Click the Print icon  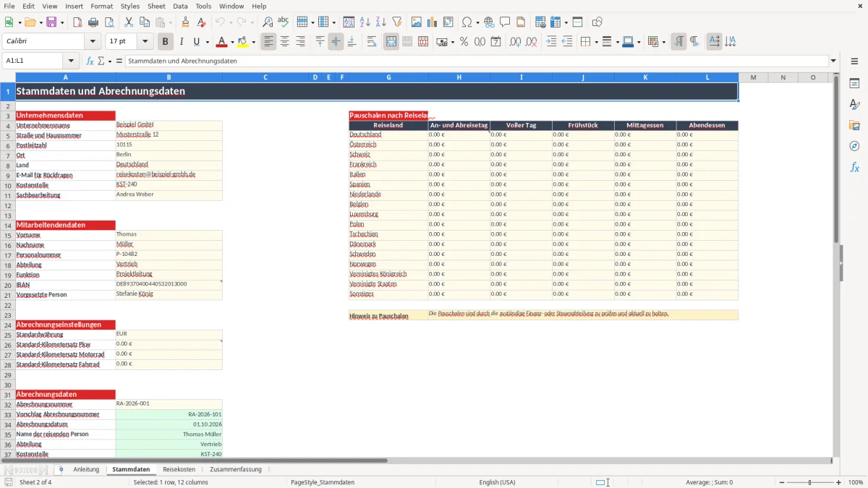click(x=93, y=22)
